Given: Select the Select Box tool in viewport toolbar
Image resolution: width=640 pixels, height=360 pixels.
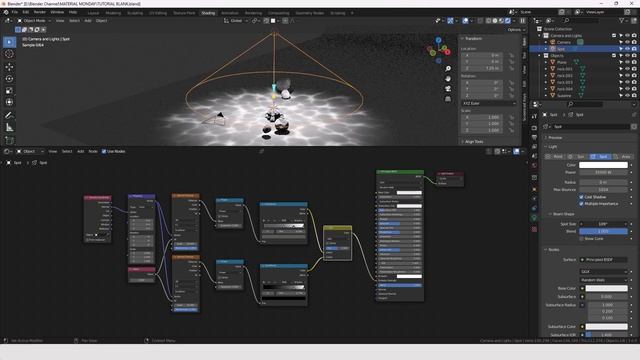Looking at the screenshot, I should click(x=9, y=42).
